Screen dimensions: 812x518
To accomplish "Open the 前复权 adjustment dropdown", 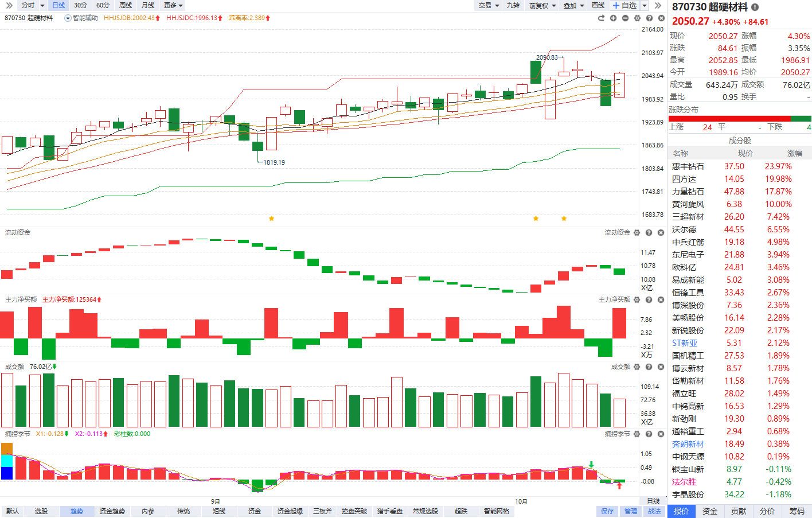I will (x=542, y=5).
